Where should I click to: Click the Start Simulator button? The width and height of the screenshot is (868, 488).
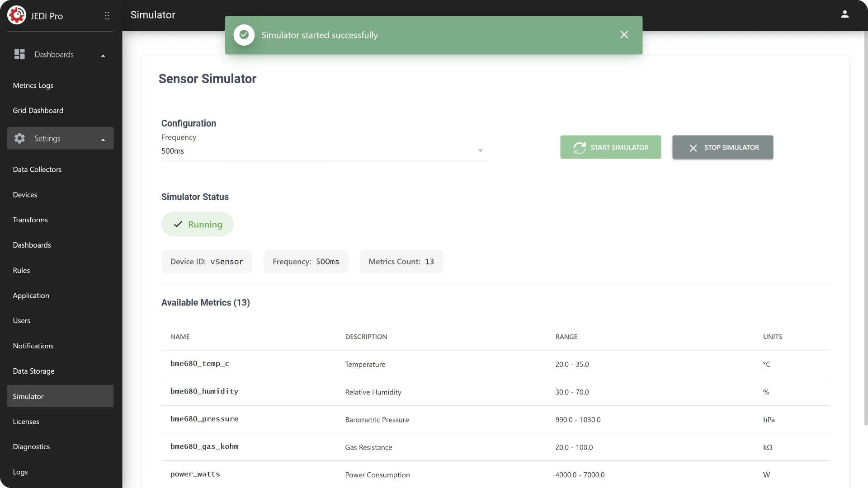tap(610, 147)
